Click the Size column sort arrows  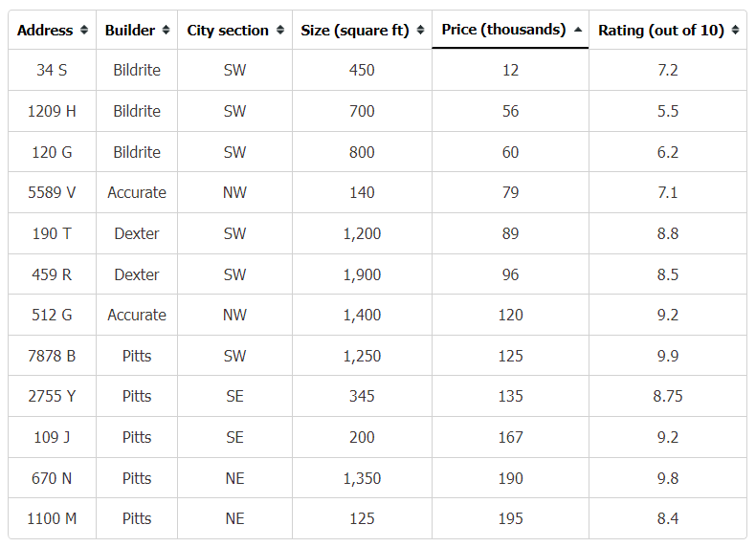tap(420, 30)
